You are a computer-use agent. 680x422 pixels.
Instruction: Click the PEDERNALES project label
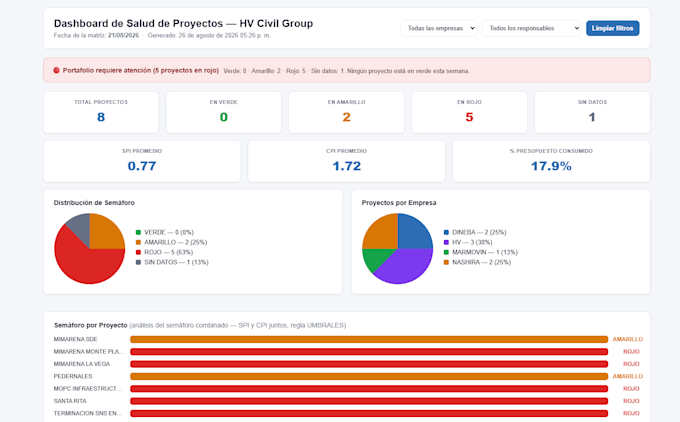point(73,376)
